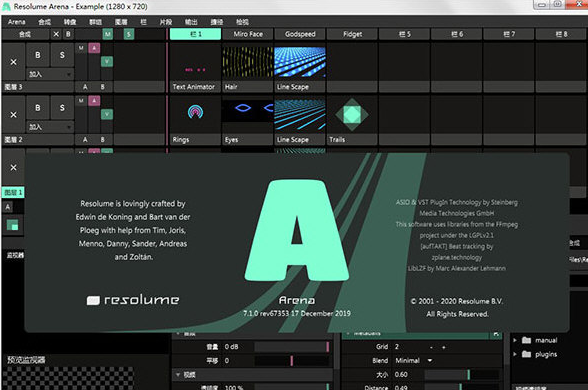Screen dimensions: 588x390
Task: Toggle composition solo S button
Action: pyautogui.click(x=129, y=34)
